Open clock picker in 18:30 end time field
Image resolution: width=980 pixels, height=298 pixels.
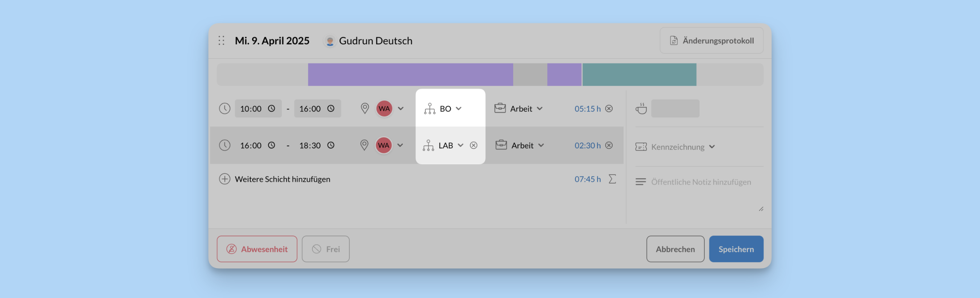(x=331, y=145)
